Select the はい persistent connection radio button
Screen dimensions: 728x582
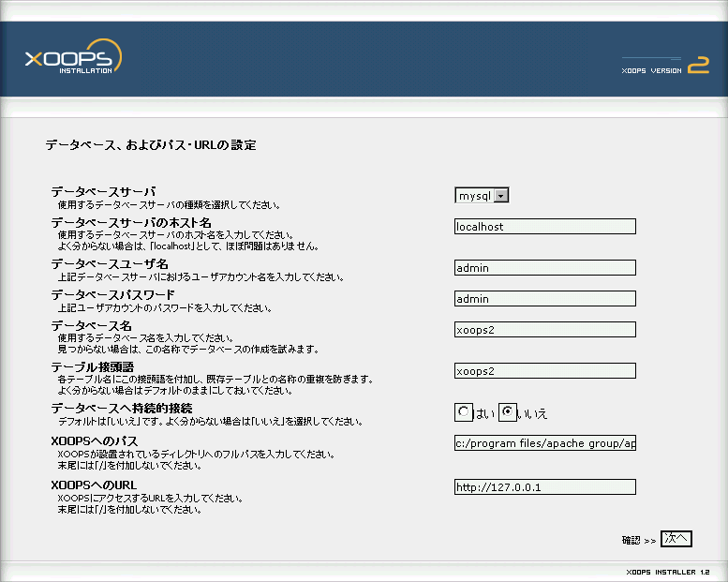[x=463, y=411]
